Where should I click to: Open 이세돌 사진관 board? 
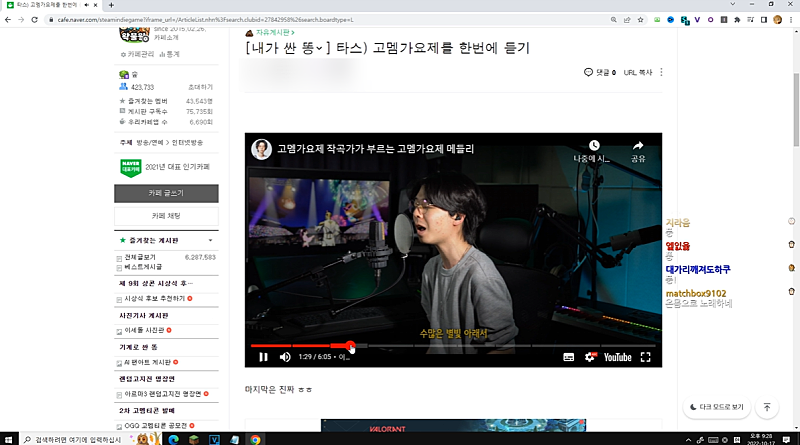(144, 330)
